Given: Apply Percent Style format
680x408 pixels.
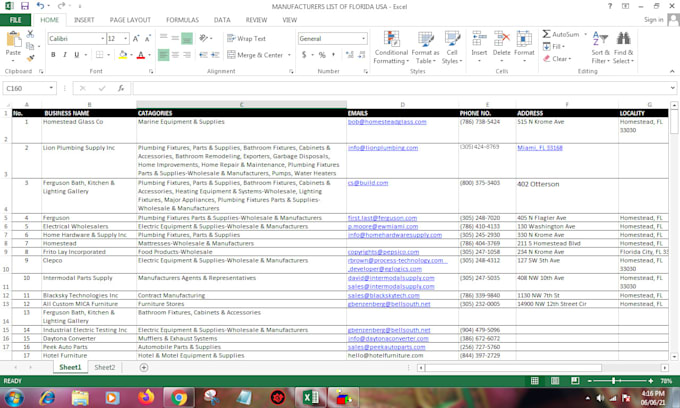Looking at the screenshot, I should click(322, 55).
